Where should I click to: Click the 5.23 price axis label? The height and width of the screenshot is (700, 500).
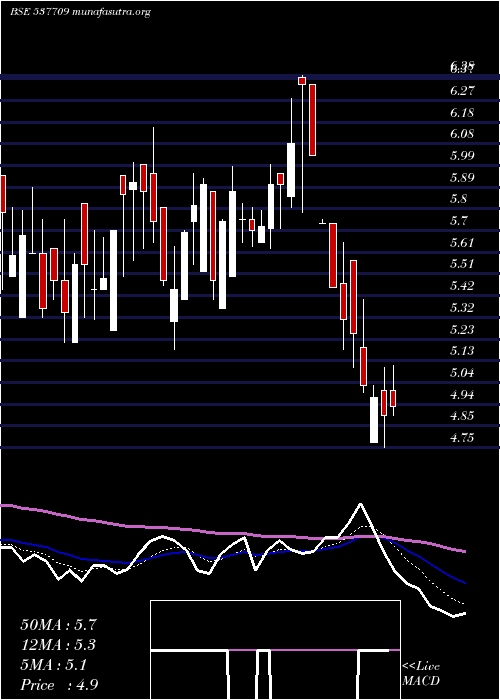click(x=462, y=329)
